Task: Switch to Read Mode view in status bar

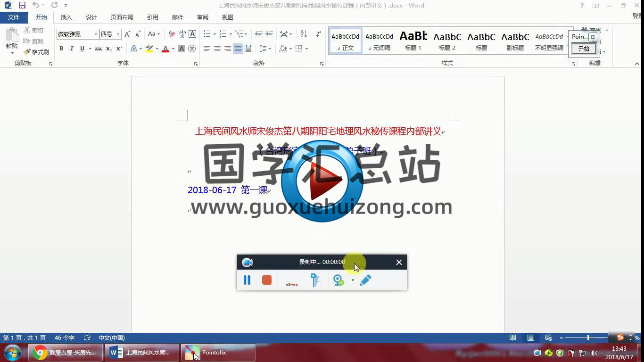Action: pos(513,337)
